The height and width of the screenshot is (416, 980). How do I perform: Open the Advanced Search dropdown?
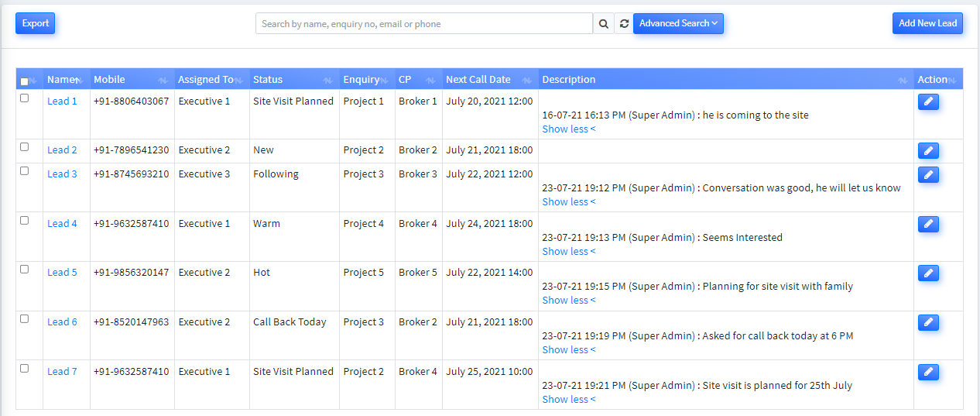(x=678, y=24)
